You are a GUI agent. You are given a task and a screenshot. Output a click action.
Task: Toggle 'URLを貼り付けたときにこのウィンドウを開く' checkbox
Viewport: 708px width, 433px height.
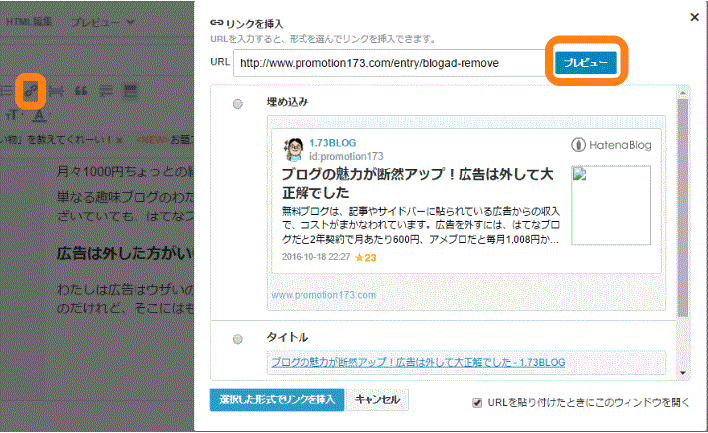point(477,403)
